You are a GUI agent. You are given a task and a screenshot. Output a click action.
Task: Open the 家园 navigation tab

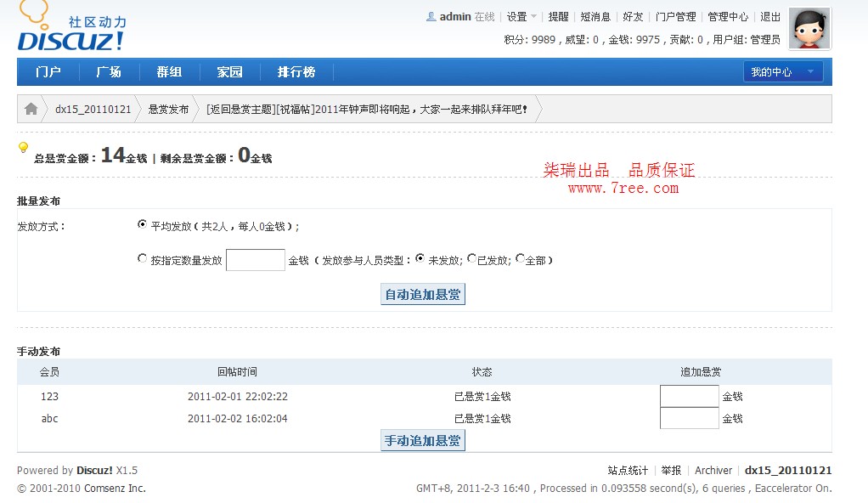pyautogui.click(x=229, y=72)
